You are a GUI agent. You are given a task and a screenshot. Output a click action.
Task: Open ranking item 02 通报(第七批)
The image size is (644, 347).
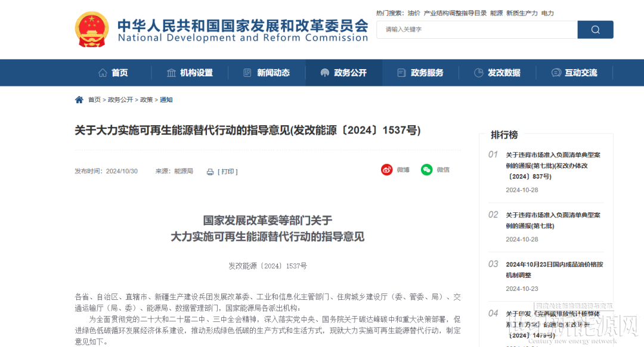tap(553, 221)
